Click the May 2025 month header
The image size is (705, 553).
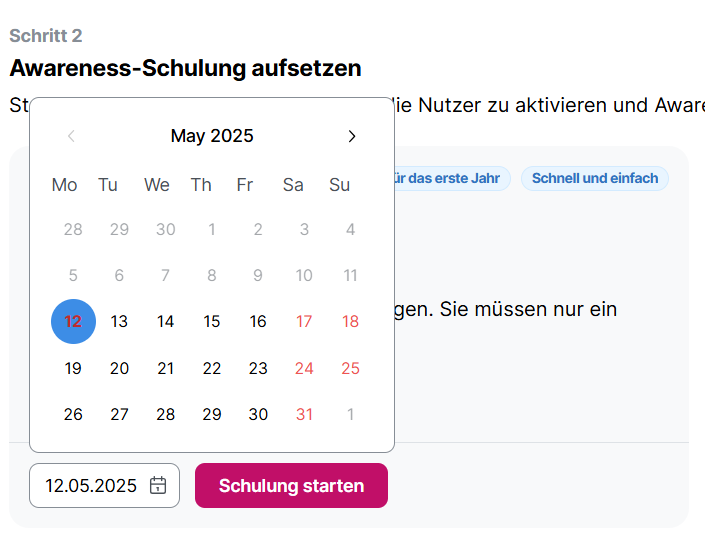tap(212, 136)
